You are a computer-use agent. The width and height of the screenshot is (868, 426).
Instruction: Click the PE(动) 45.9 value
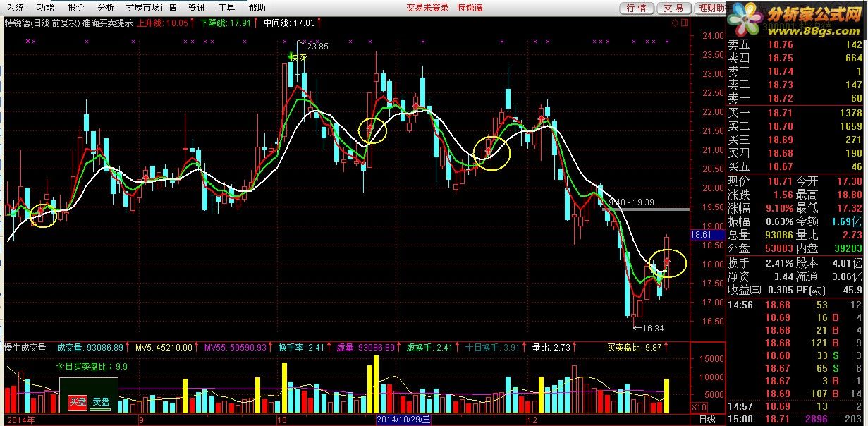click(851, 289)
